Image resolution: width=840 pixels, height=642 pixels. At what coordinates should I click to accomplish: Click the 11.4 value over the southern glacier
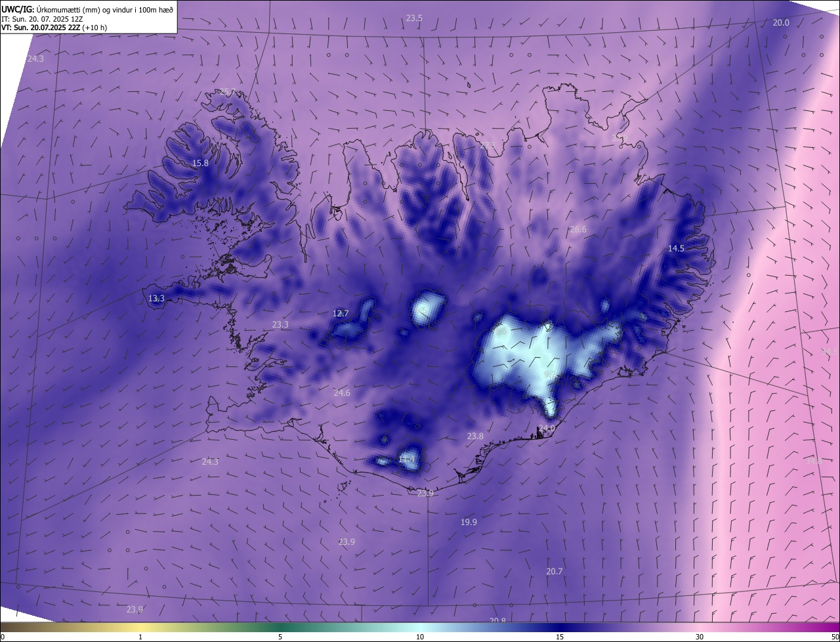point(406,459)
